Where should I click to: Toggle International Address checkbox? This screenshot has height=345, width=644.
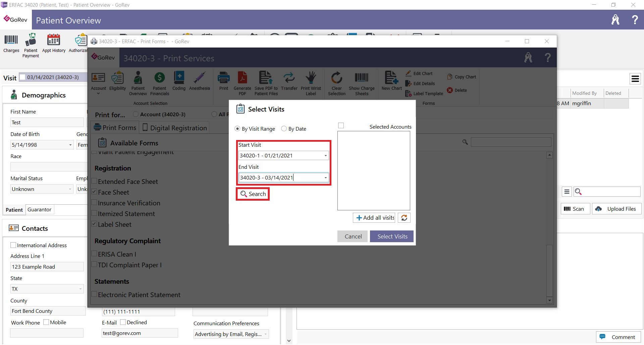(x=13, y=245)
